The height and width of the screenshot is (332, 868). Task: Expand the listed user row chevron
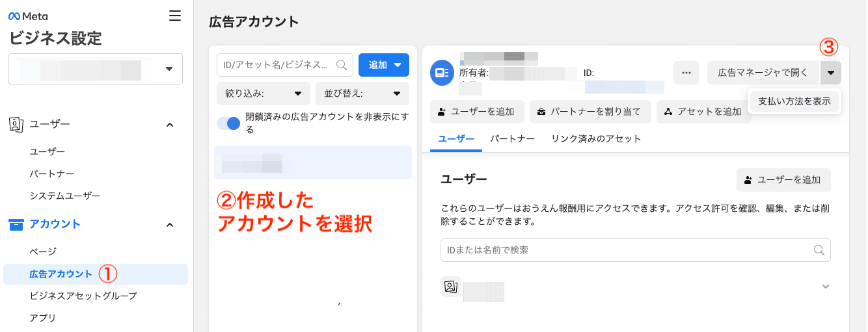826,287
